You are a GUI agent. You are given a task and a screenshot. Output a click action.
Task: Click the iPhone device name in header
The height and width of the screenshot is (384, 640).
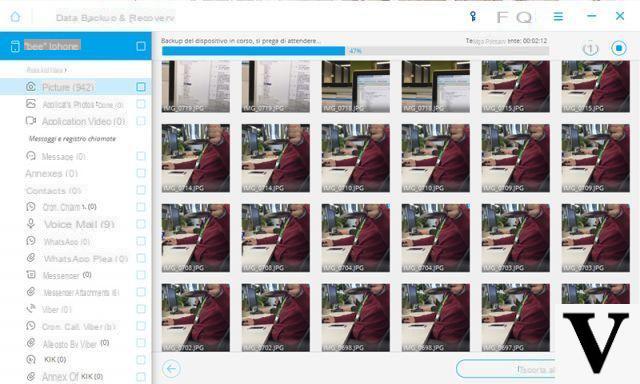click(52, 46)
